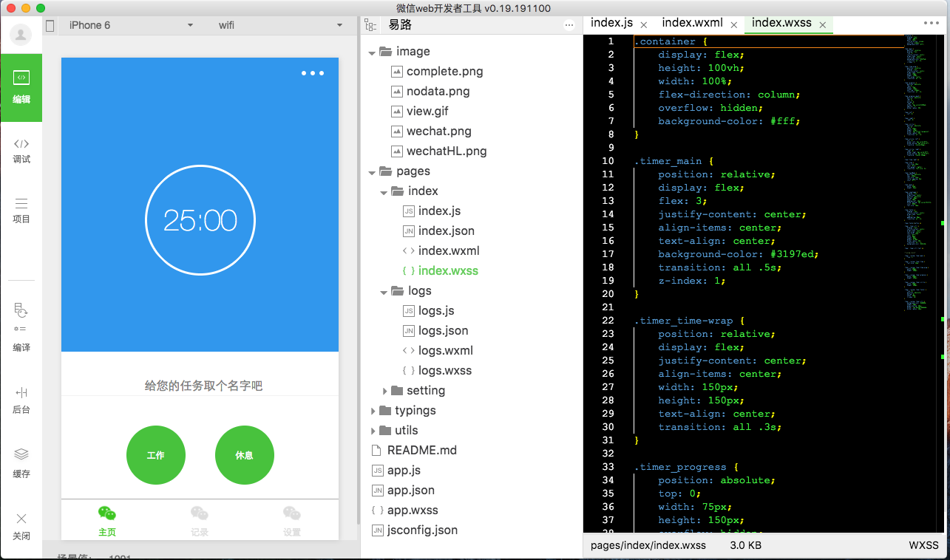The height and width of the screenshot is (560, 950).
Task: Open the three-dot menu in simulator
Action: 313,73
